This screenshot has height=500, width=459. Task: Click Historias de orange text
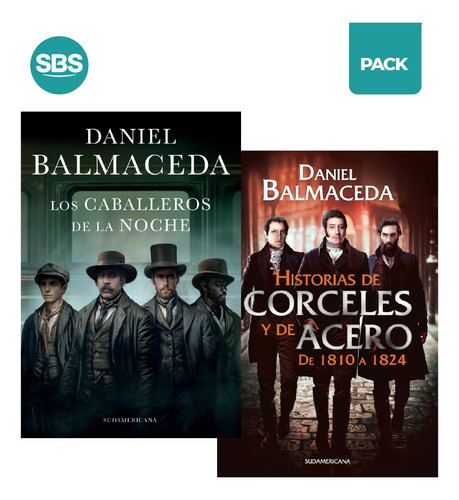(x=328, y=279)
